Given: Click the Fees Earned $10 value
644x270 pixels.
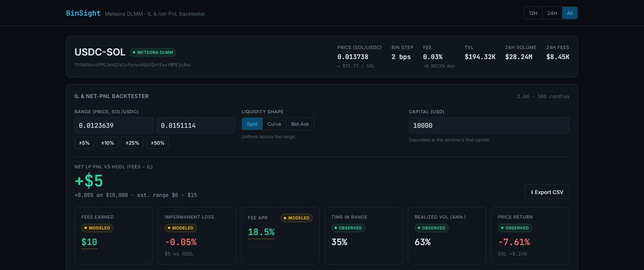Looking at the screenshot, I should tap(89, 242).
